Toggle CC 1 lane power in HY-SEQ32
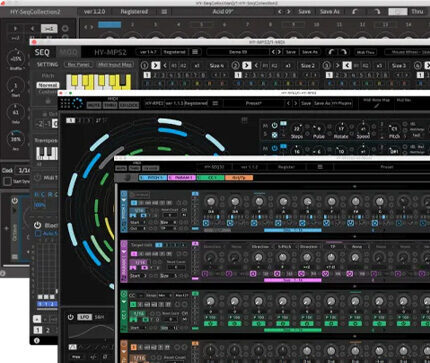This screenshot has height=363, width=430. tap(124, 294)
